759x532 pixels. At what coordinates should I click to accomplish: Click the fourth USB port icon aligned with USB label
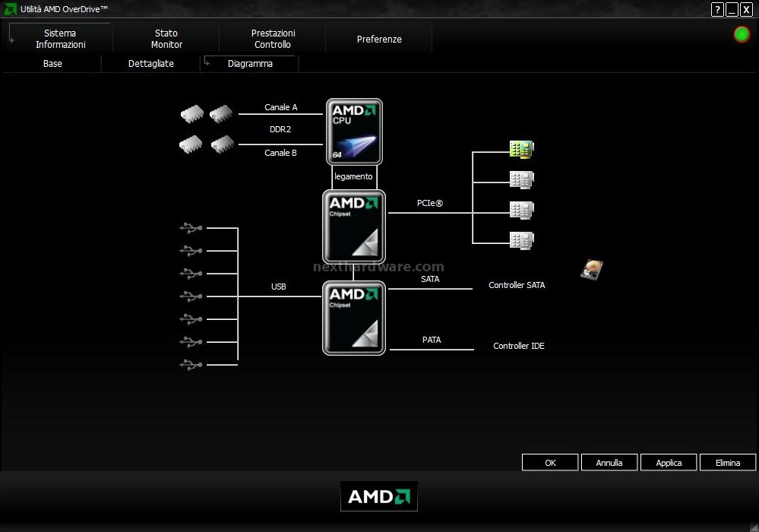[191, 296]
